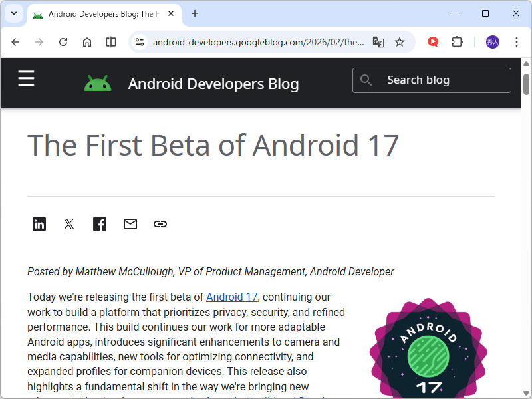Screen dimensions: 532x399
Task: Click the Android Developers Blog title text
Action: click(213, 84)
